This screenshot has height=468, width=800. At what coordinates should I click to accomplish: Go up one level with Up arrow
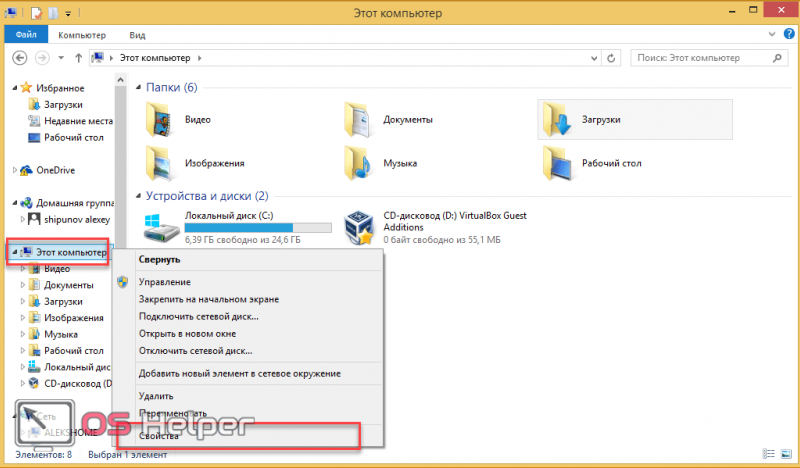point(78,58)
